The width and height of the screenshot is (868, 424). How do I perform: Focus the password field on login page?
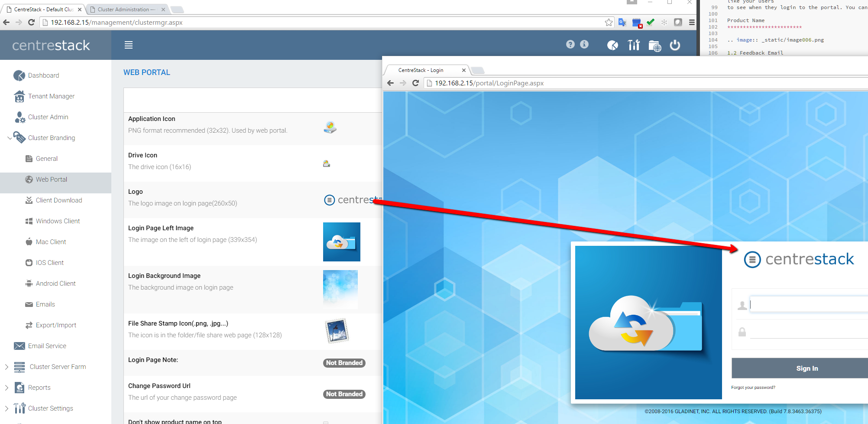[x=809, y=332]
